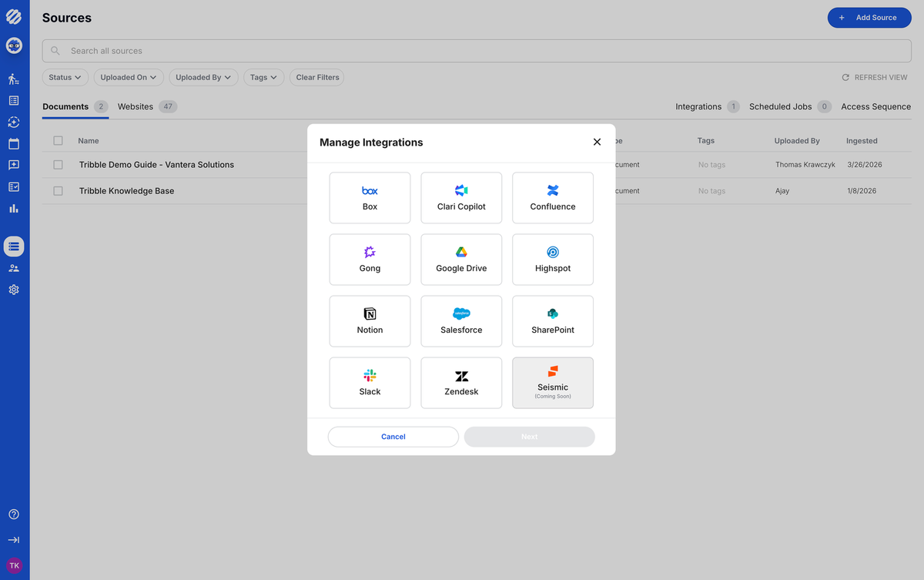This screenshot has height=580, width=924.
Task: Click the Tribble logo in the sidebar
Action: (x=14, y=17)
